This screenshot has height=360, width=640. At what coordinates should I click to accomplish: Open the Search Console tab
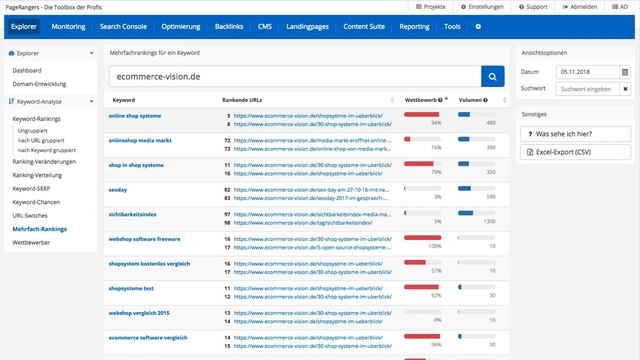(123, 27)
